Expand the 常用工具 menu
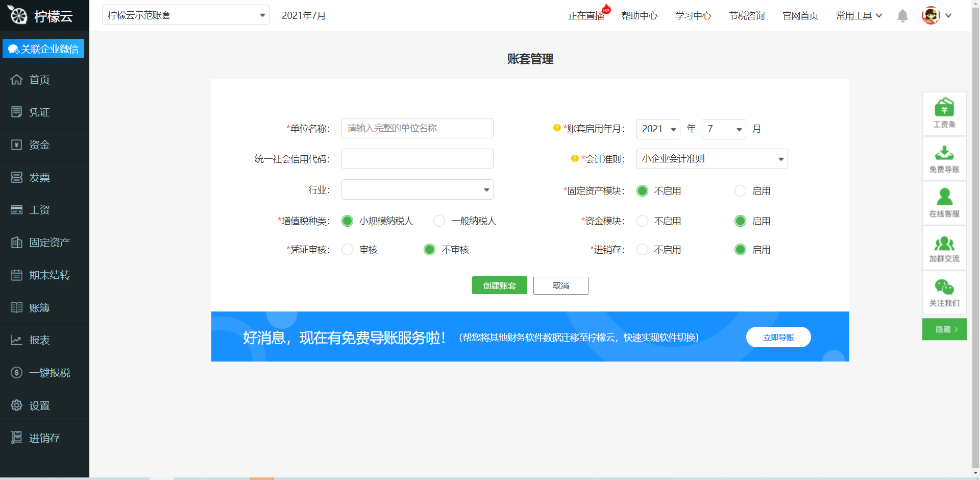 pyautogui.click(x=859, y=16)
